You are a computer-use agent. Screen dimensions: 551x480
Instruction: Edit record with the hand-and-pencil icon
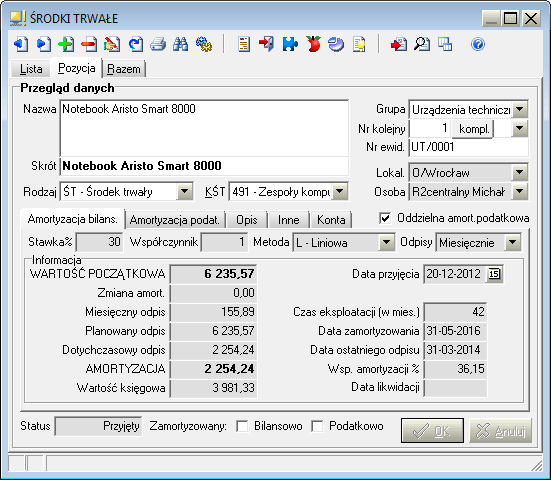click(112, 45)
